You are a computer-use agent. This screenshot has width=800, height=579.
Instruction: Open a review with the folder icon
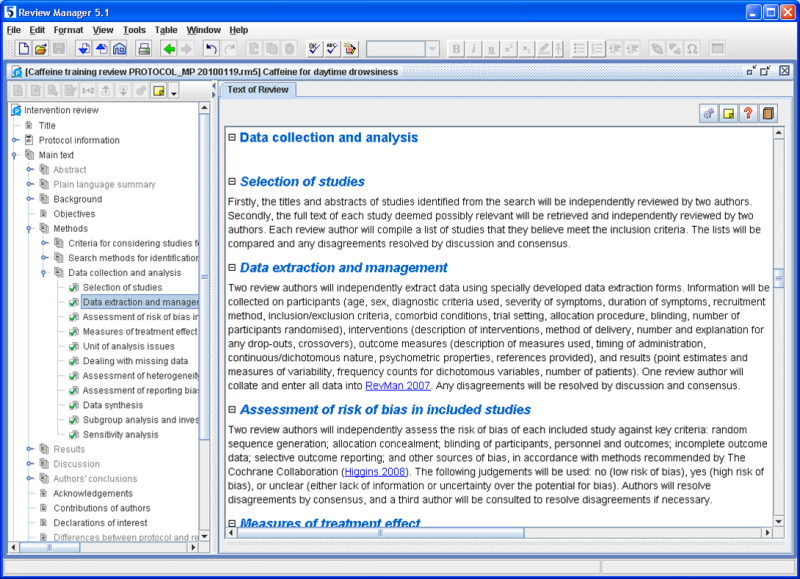[x=41, y=48]
